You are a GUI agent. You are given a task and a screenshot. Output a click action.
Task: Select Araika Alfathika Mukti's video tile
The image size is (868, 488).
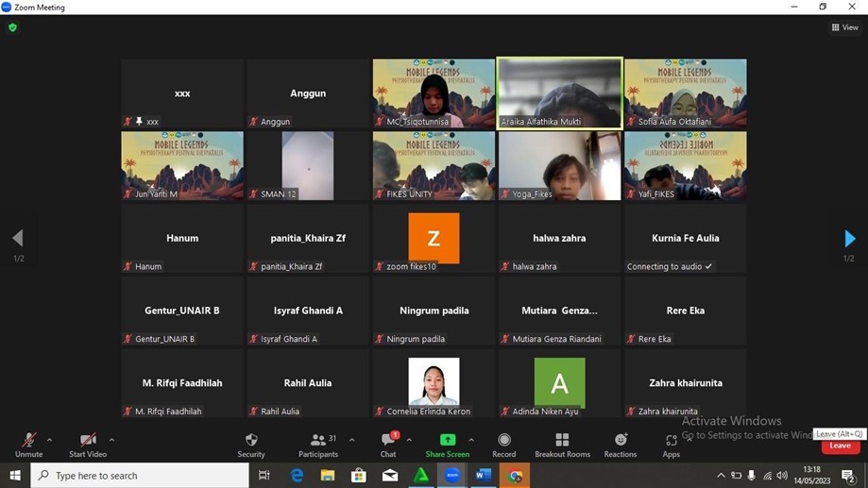click(559, 93)
